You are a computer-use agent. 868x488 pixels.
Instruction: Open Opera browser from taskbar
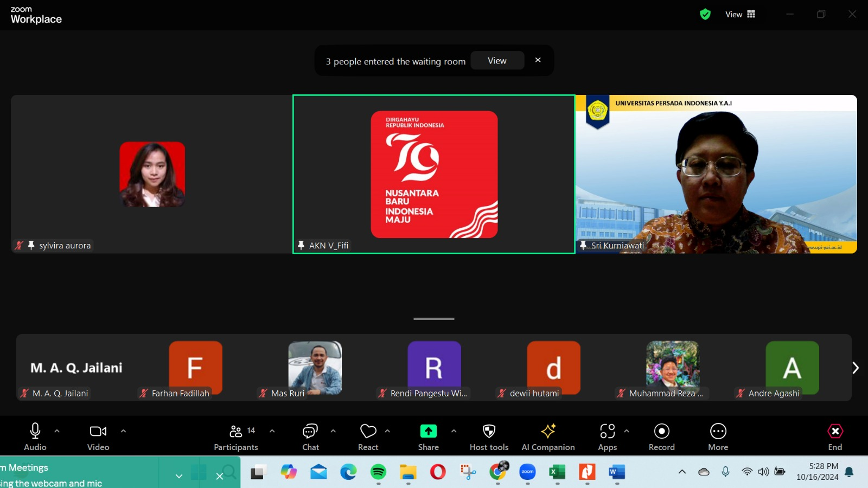438,472
